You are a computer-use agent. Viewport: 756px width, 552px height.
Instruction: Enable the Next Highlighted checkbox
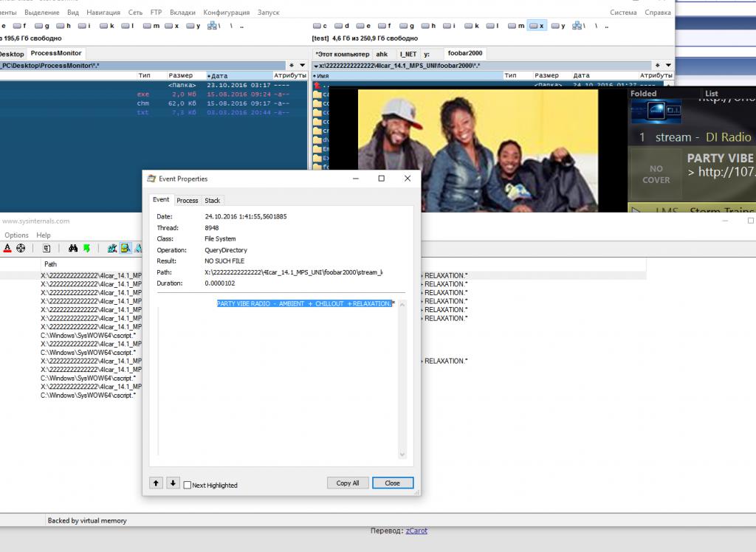pyautogui.click(x=188, y=485)
